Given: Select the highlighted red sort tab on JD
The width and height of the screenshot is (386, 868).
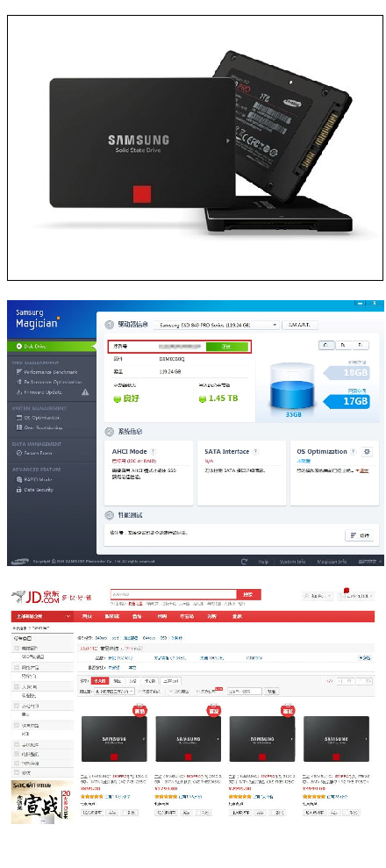Looking at the screenshot, I should [99, 681].
